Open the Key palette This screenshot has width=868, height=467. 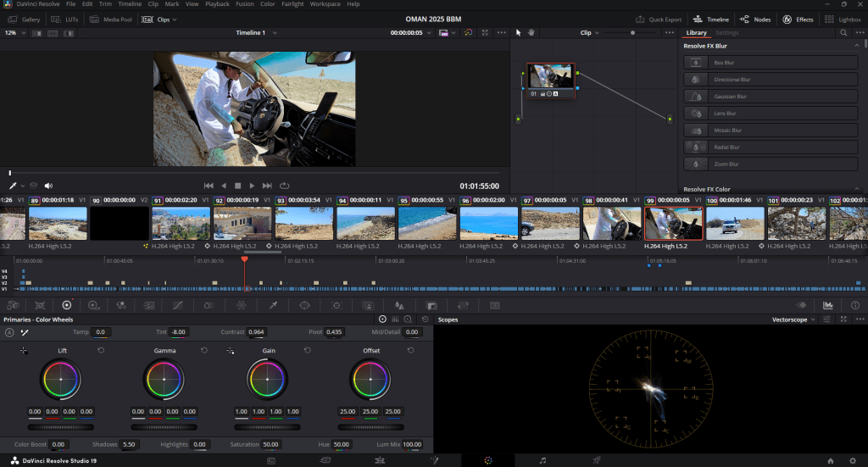[431, 305]
